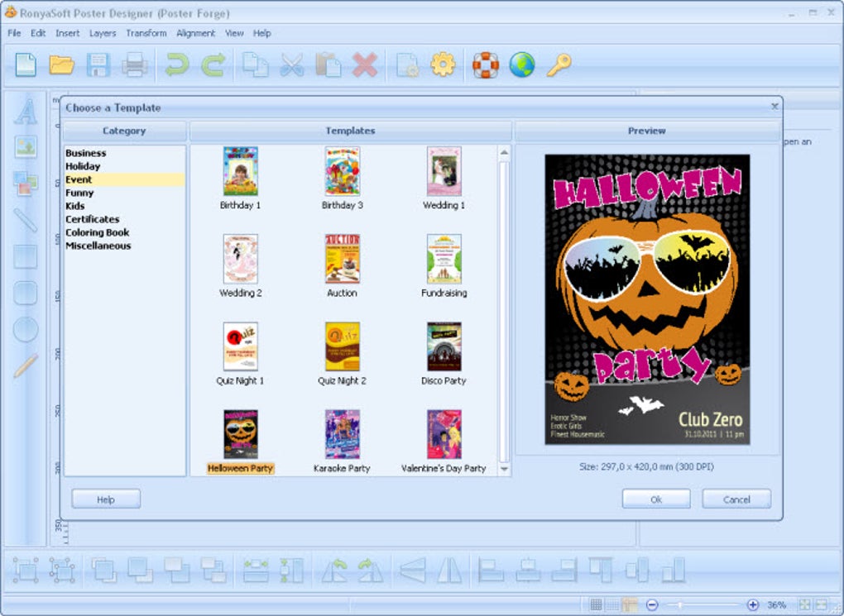Click the Save floppy disk icon
This screenshot has height=616, width=844.
[98, 65]
